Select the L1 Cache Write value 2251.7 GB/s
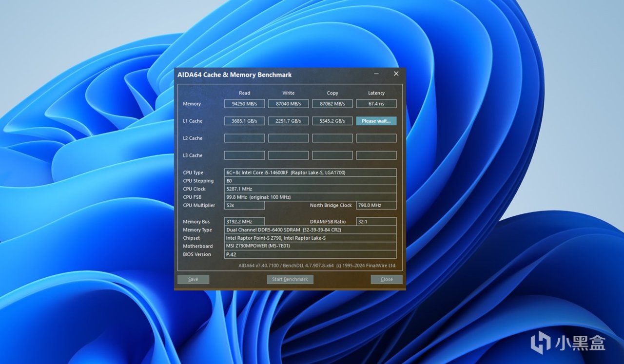The width and height of the screenshot is (624, 364). 289,121
